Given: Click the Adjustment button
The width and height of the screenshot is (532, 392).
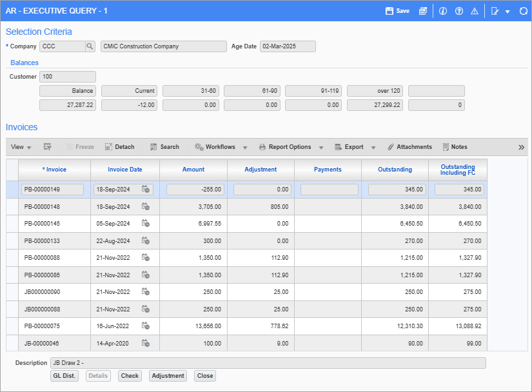Looking at the screenshot, I should (x=168, y=376).
